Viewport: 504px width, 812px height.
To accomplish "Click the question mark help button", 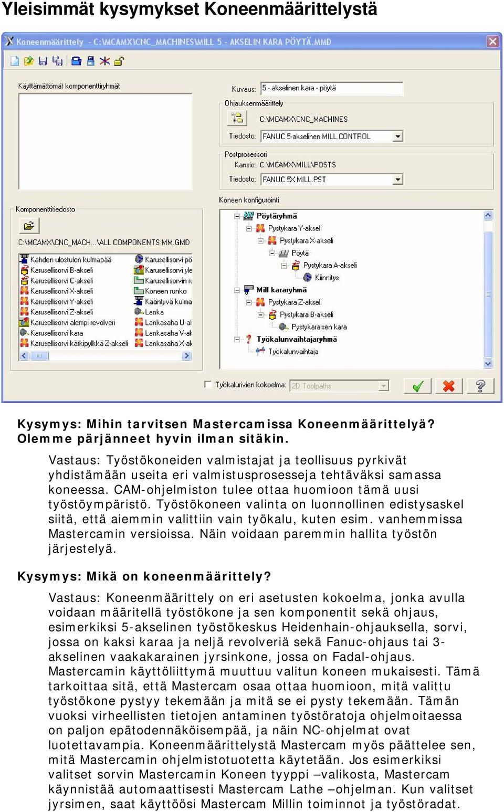I will [x=480, y=386].
